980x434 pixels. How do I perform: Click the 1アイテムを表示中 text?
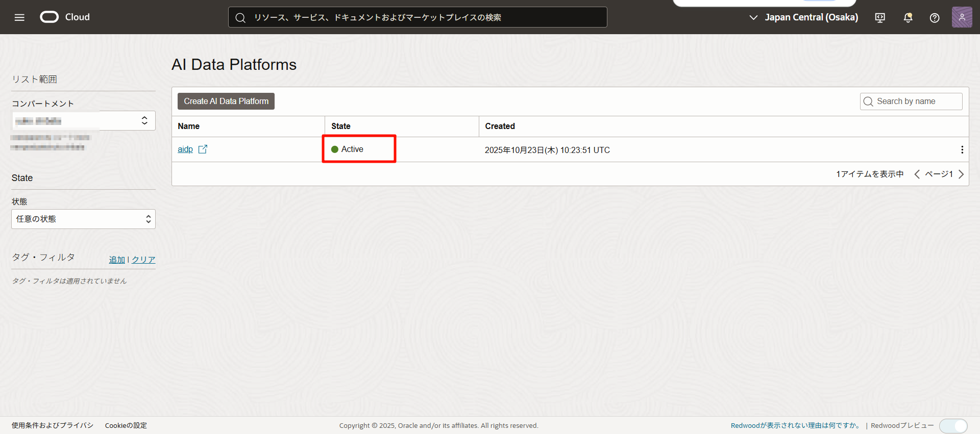pyautogui.click(x=870, y=174)
